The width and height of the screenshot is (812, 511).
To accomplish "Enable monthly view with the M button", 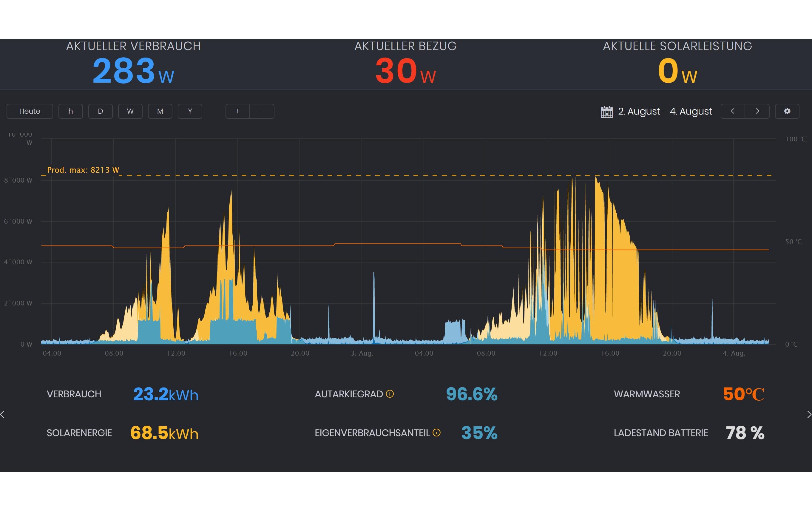I will [x=160, y=111].
